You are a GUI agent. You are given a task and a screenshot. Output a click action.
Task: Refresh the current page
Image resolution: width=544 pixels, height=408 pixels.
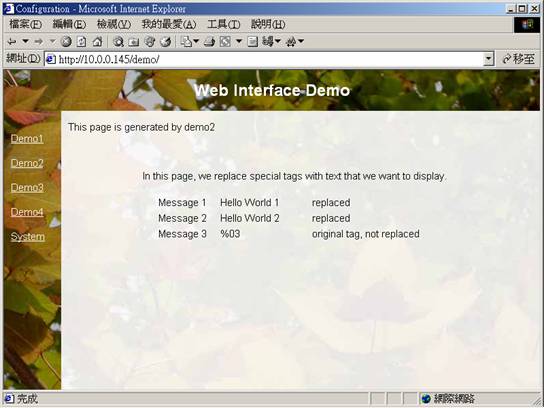(82, 42)
